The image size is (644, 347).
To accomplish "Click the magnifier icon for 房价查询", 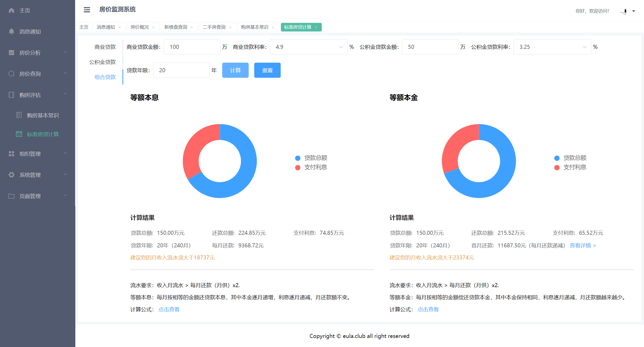I will [x=11, y=74].
